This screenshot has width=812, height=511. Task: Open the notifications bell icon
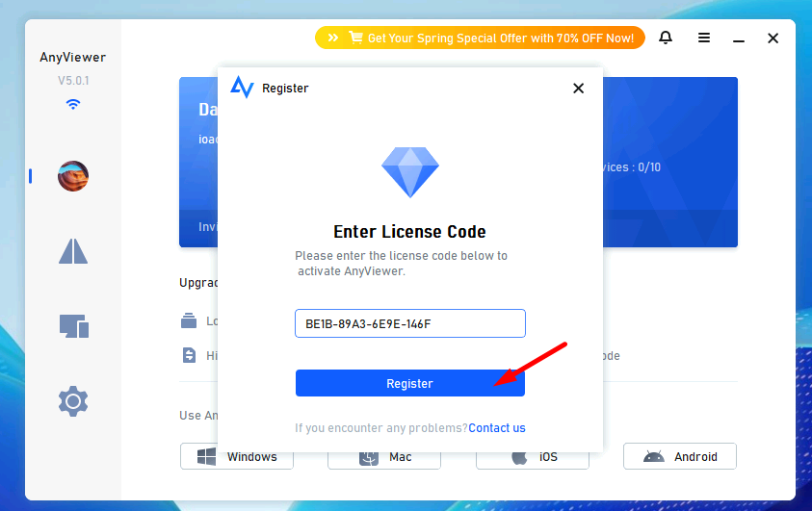666,38
